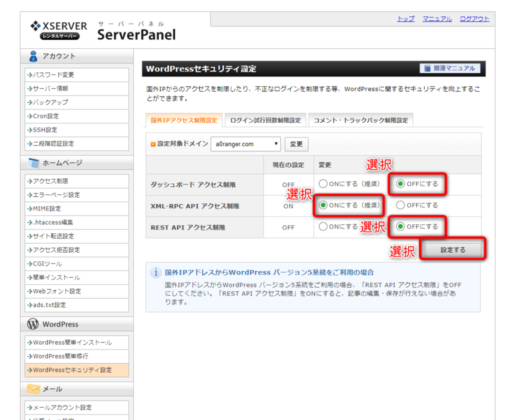The width and height of the screenshot is (512, 420).
Task: Select OFF for ダッシュボード アクセス制限
Action: [x=400, y=184]
